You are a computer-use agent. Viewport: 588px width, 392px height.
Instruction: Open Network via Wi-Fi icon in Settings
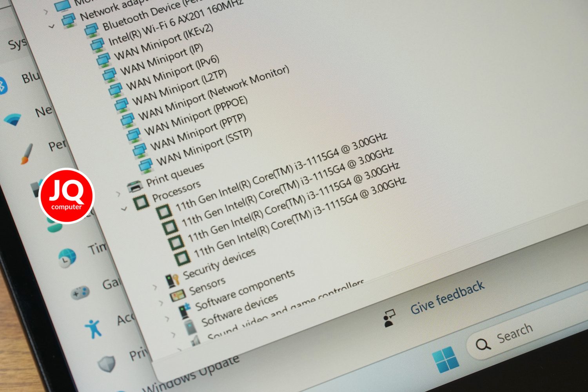click(13, 120)
